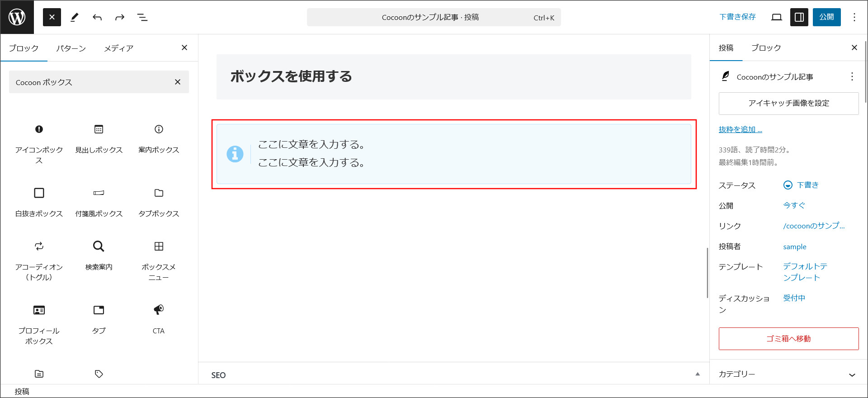The height and width of the screenshot is (398, 868).
Task: Insert the プロフィールボックス block
Action: 39,325
